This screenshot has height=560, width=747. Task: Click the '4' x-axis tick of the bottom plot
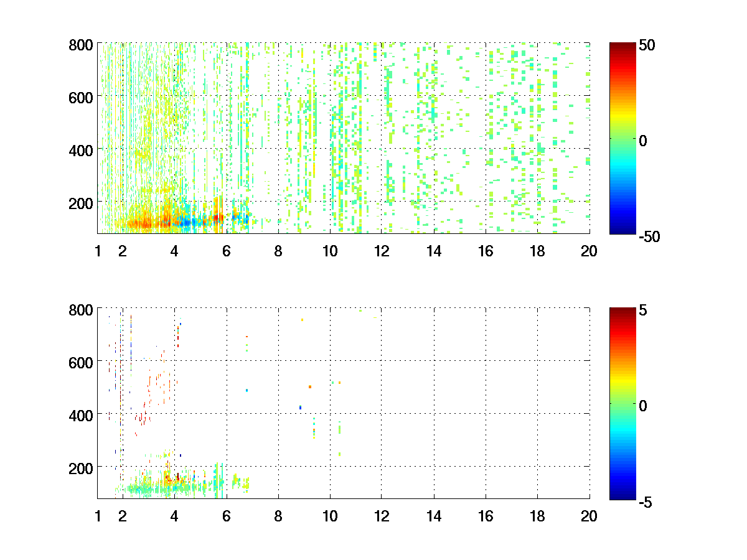click(174, 516)
